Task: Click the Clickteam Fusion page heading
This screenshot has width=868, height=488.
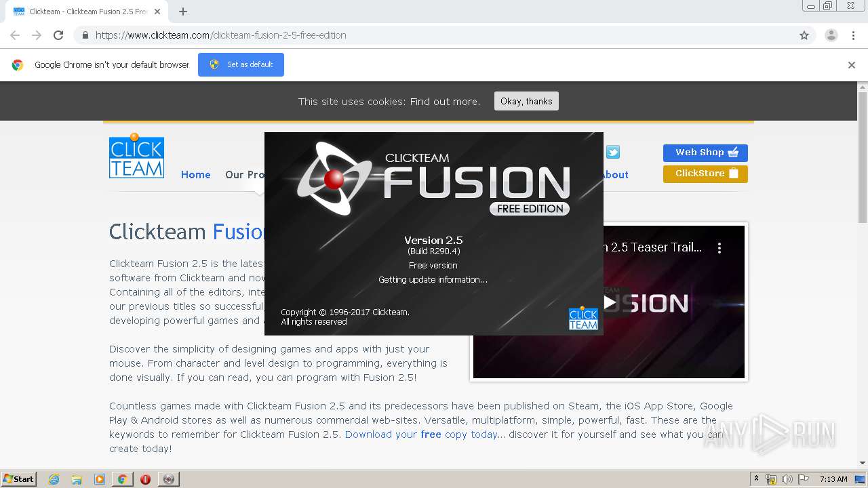Action: click(x=186, y=232)
